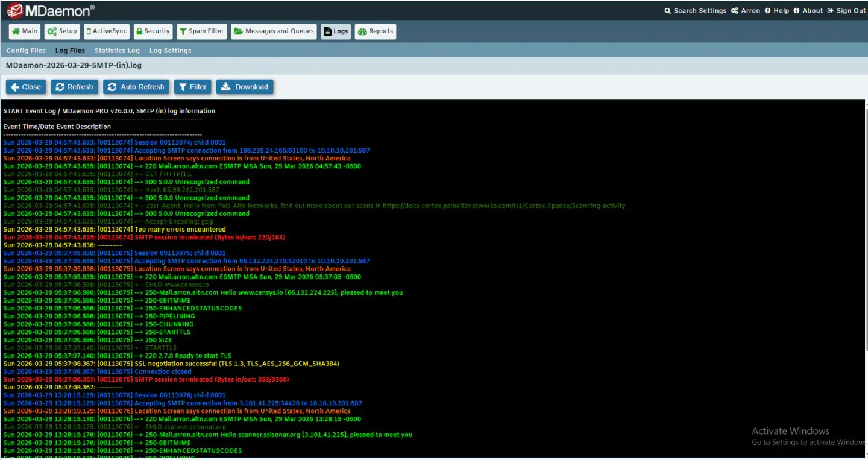The height and width of the screenshot is (460, 868).
Task: Open the Reports section
Action: pos(376,31)
